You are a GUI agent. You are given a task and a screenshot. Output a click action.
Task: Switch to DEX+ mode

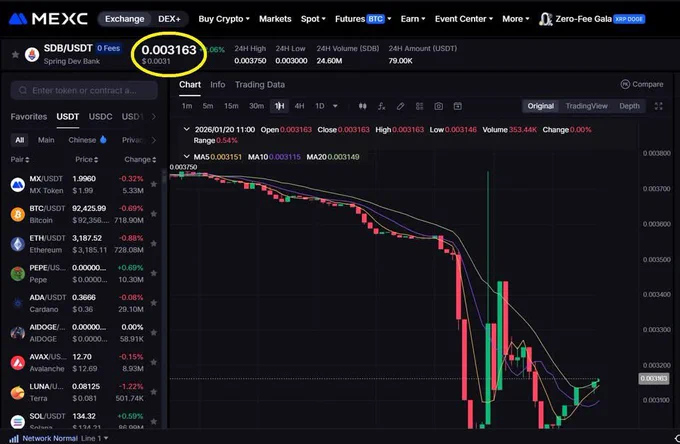point(169,19)
